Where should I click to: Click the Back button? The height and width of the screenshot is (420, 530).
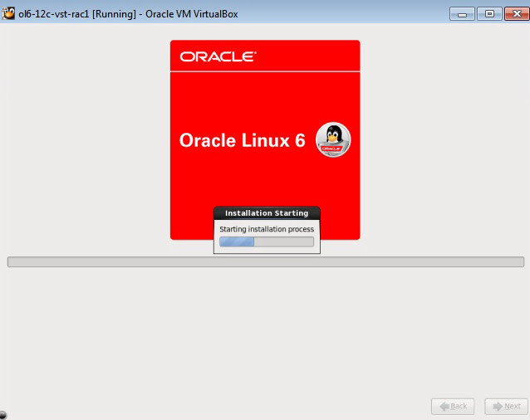(453, 406)
